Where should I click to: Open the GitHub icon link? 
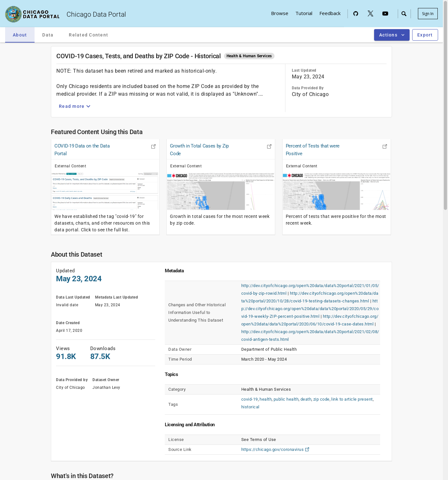pyautogui.click(x=356, y=13)
